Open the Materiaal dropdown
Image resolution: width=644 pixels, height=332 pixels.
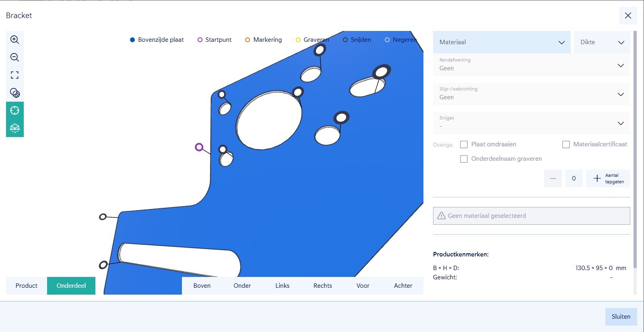click(x=502, y=42)
